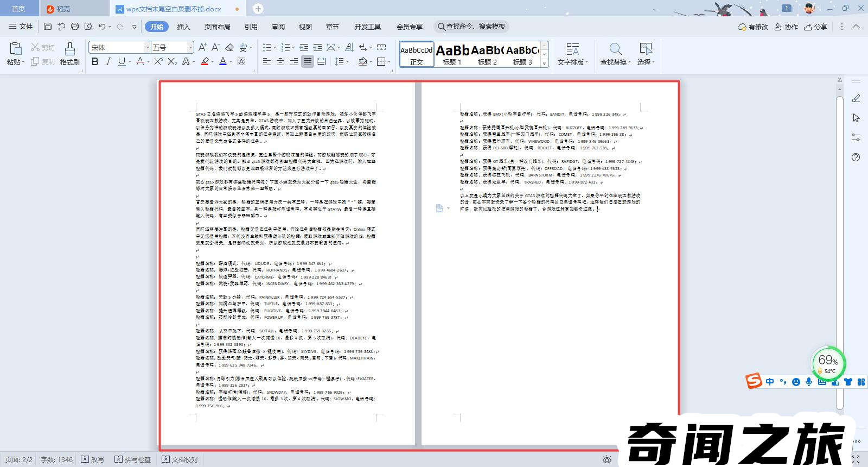Image resolution: width=868 pixels, height=467 pixels.
Task: Toggle align left paragraph alignment
Action: [x=267, y=61]
